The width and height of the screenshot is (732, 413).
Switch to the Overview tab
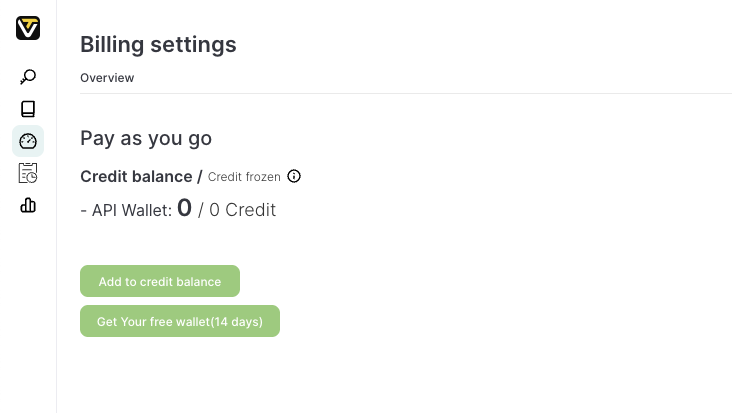click(107, 78)
